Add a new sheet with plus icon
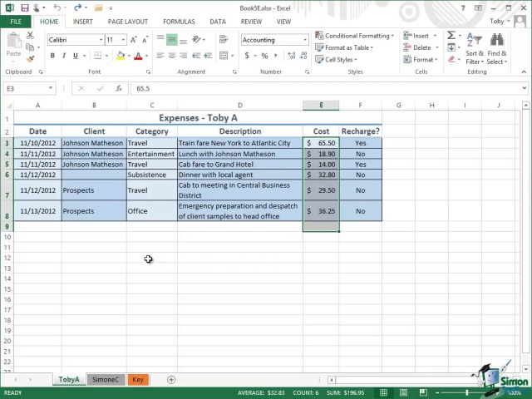Viewport: 532px width, 399px height. tap(171, 379)
